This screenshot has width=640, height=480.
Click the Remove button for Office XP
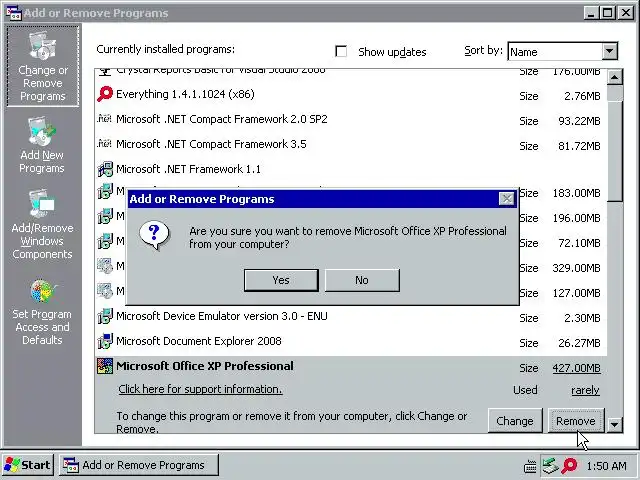pos(576,421)
